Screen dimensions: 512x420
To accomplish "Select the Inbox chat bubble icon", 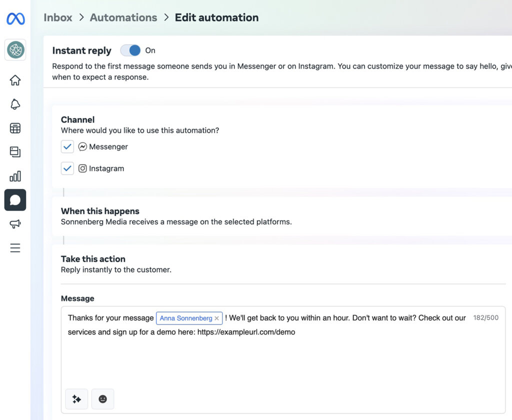I will coord(15,200).
